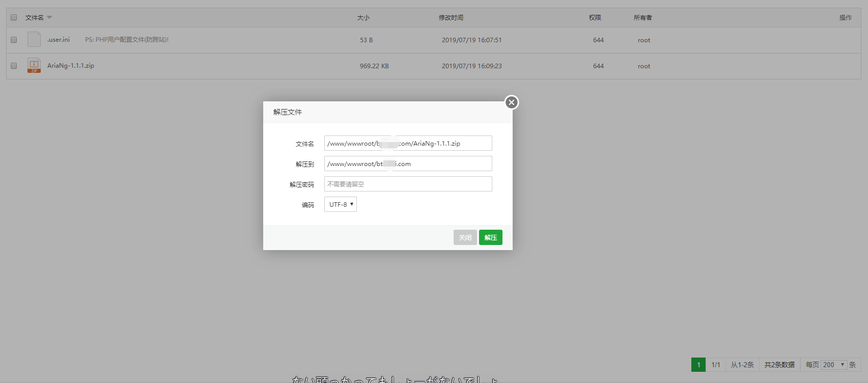Click the 969.22 KB size value
This screenshot has width=868, height=383.
pyautogui.click(x=374, y=66)
